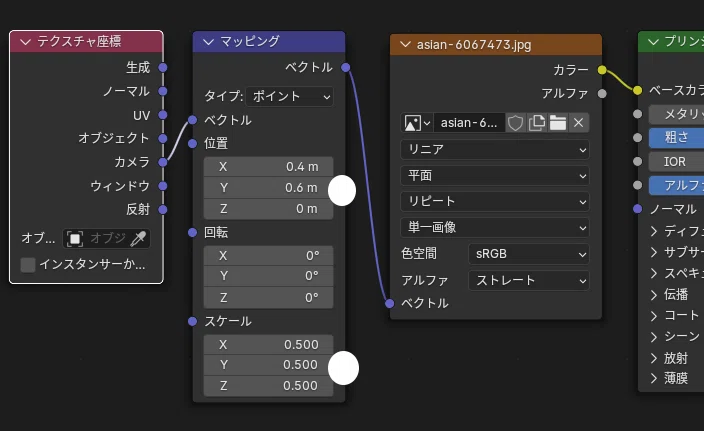Screen dimensions: 704x431
Task: Click the new image copy icon
Action: pos(537,123)
